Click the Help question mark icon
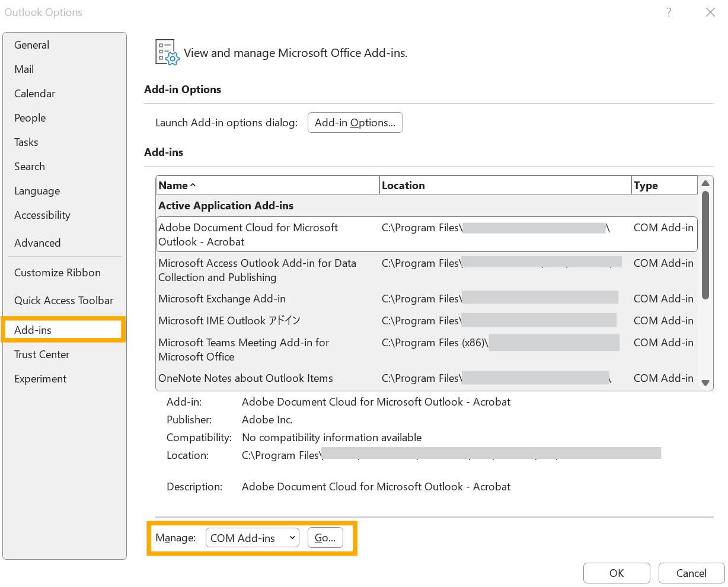Screen dimensions: 728x587 click(669, 12)
